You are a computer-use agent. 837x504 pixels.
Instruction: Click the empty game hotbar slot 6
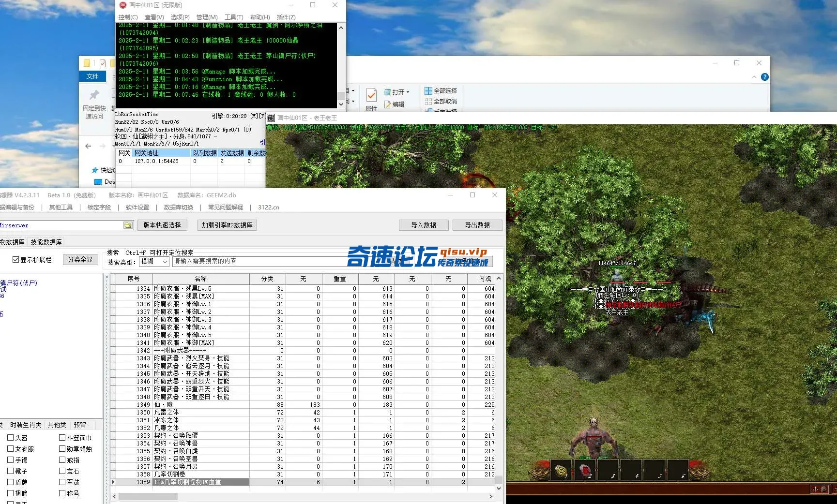[x=678, y=470]
